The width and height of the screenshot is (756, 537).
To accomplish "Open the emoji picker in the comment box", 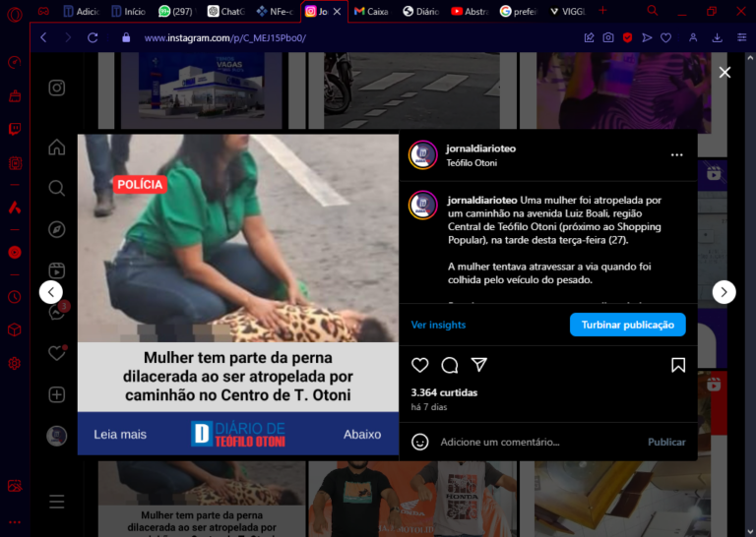I will point(420,442).
